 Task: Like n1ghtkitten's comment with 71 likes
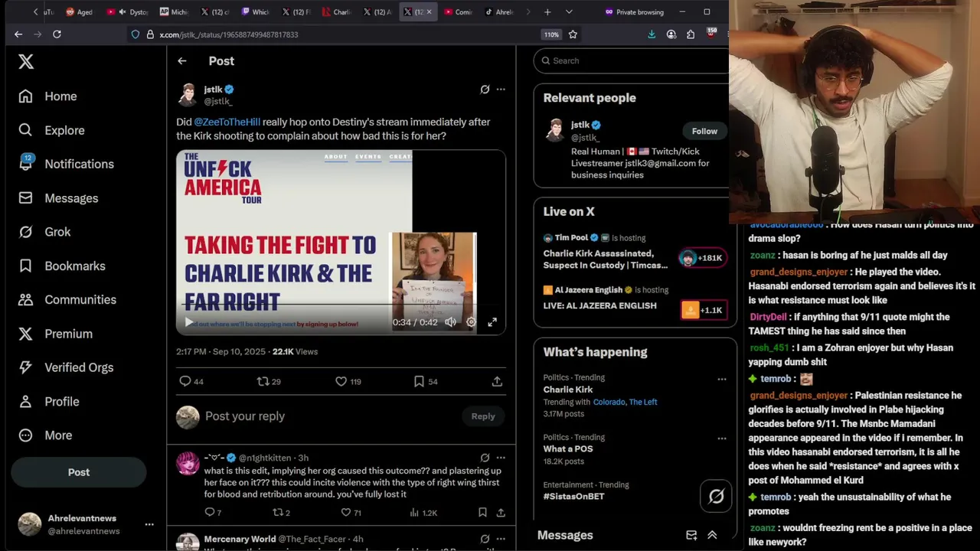pos(351,513)
